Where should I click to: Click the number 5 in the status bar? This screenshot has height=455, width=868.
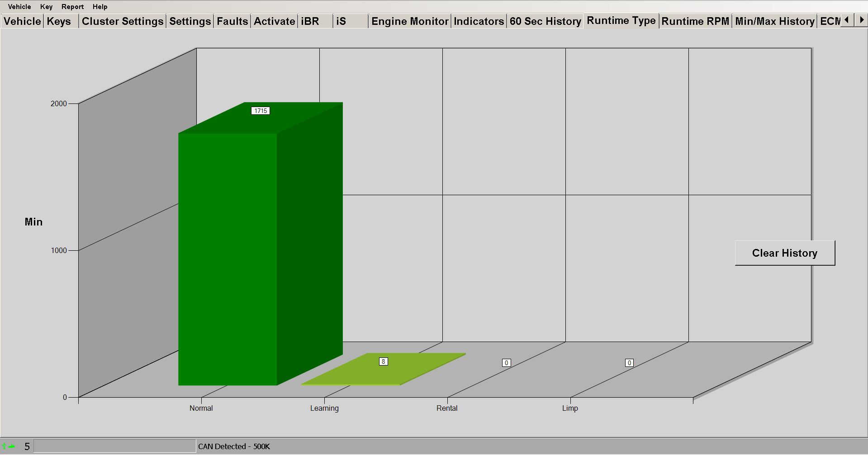pos(27,446)
